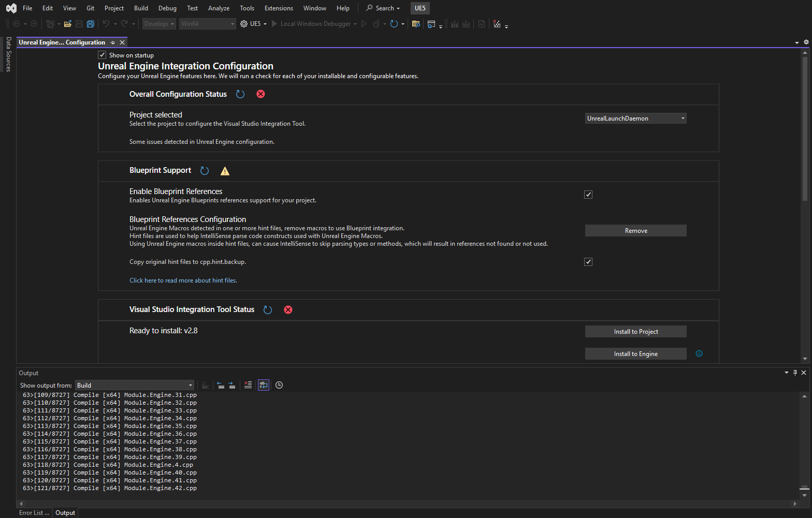Click the configuration page vertical scrollbar
This screenshot has height=518, width=812.
tap(805, 129)
